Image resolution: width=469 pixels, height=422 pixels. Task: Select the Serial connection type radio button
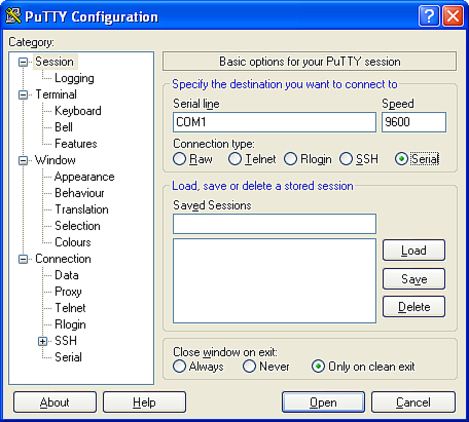(401, 159)
